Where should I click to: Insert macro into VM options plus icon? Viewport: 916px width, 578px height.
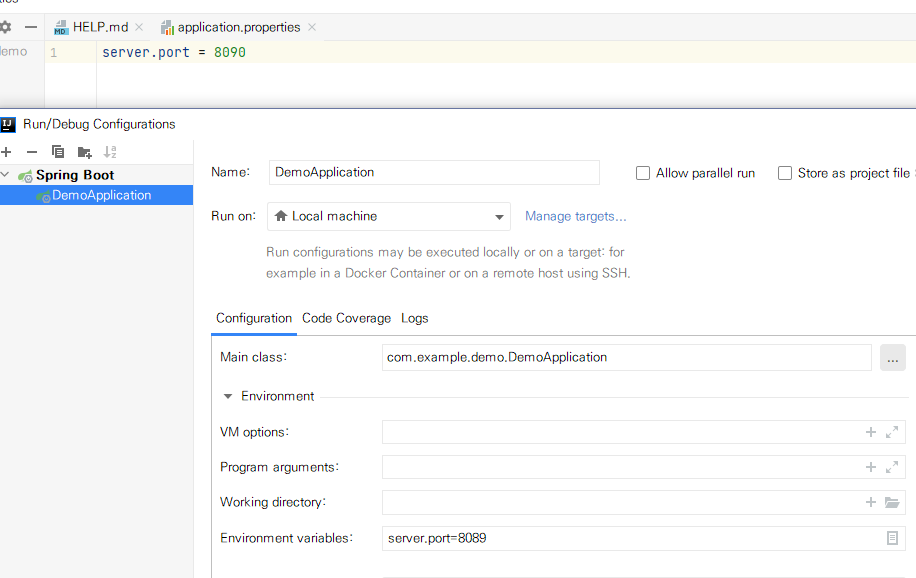point(870,432)
